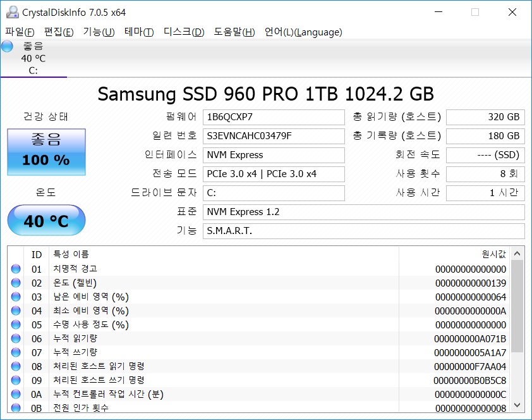Open the 기능(U) menu
The image size is (532, 420).
pyautogui.click(x=99, y=32)
